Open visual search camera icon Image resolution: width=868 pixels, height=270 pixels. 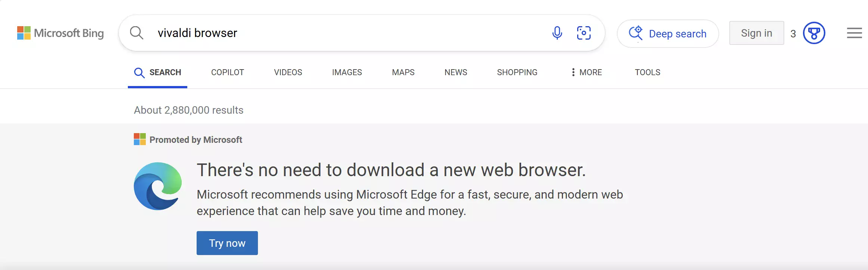(584, 33)
